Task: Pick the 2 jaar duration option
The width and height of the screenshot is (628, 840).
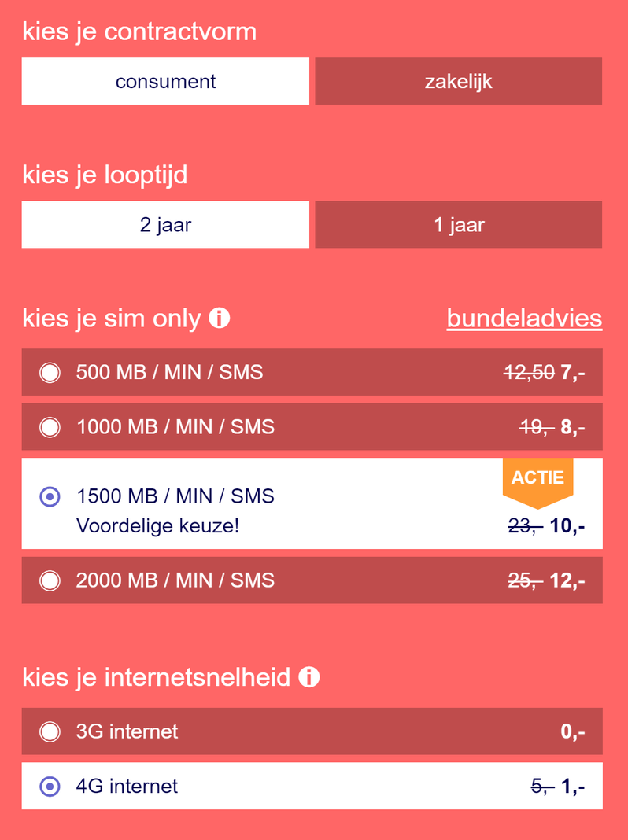Action: pos(165,225)
